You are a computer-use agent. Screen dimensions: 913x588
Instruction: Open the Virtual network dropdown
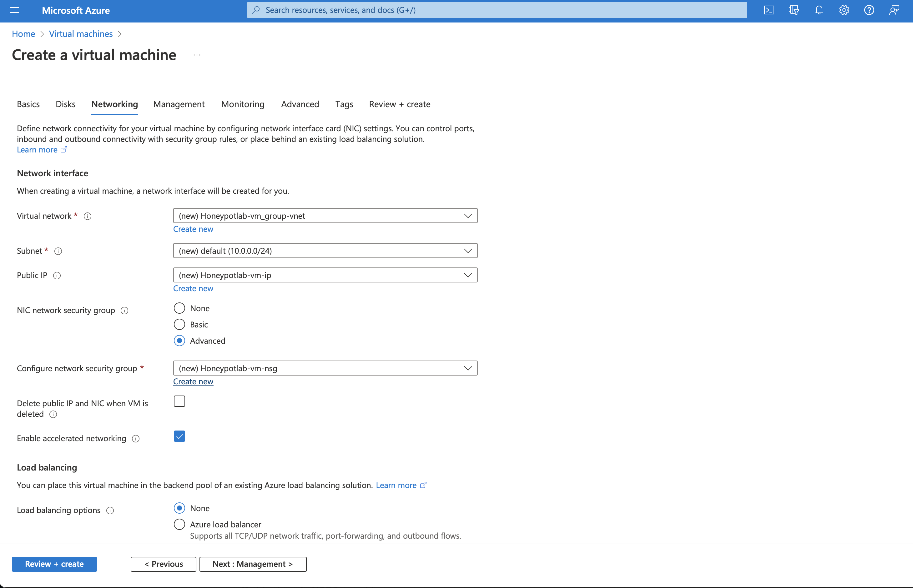pyautogui.click(x=325, y=216)
